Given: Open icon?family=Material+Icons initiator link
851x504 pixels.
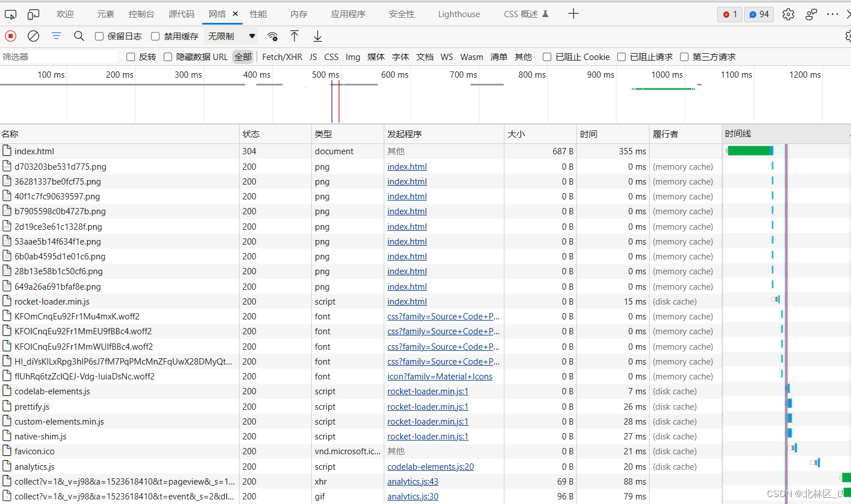Looking at the screenshot, I should (x=439, y=377).
